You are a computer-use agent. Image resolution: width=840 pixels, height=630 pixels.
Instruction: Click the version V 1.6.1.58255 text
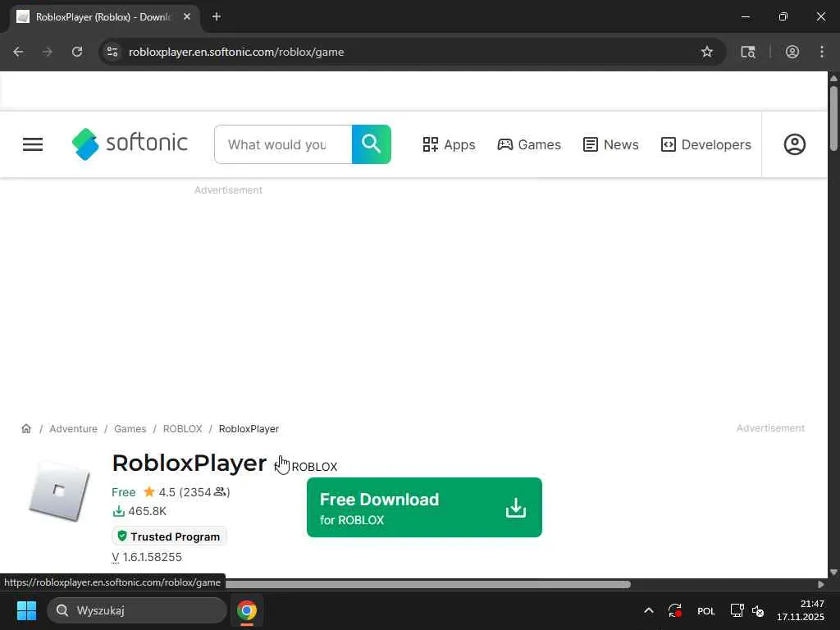(147, 557)
